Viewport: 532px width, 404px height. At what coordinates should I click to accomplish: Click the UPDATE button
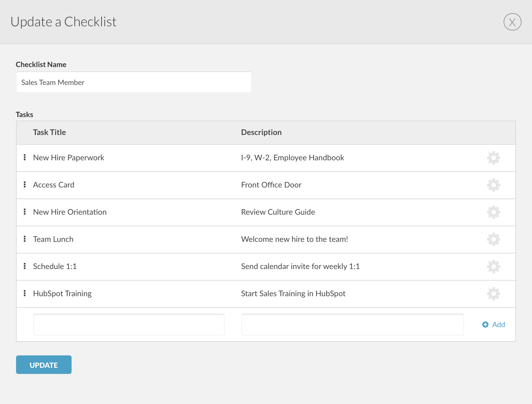44,365
